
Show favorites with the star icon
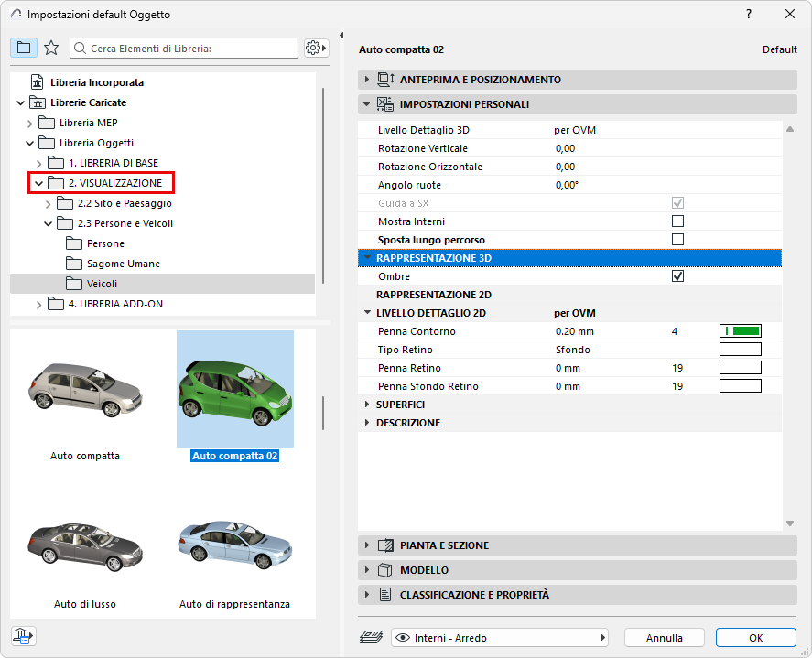[x=51, y=48]
